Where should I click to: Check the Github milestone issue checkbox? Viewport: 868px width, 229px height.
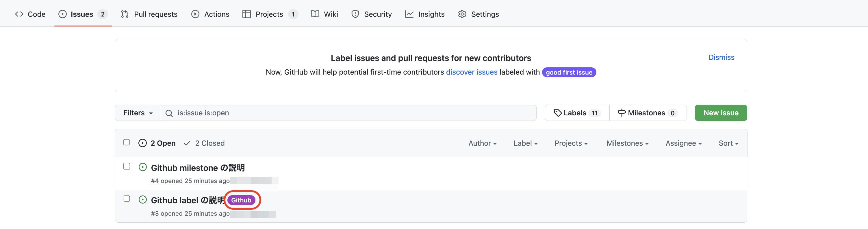[x=127, y=166]
